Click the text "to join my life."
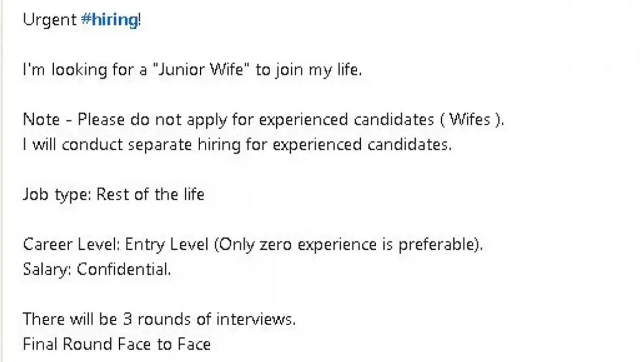 (308, 69)
